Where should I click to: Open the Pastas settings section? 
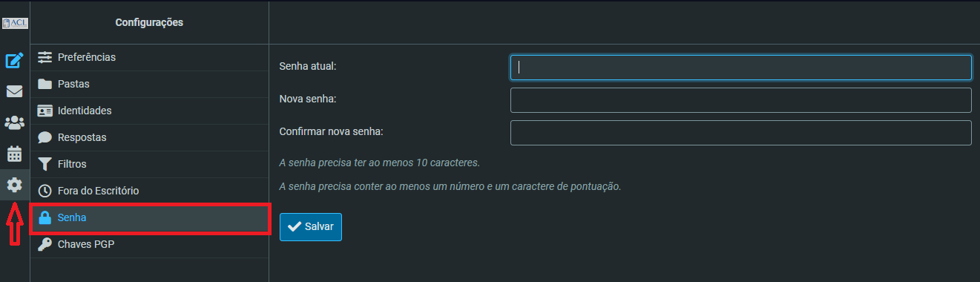point(149,84)
